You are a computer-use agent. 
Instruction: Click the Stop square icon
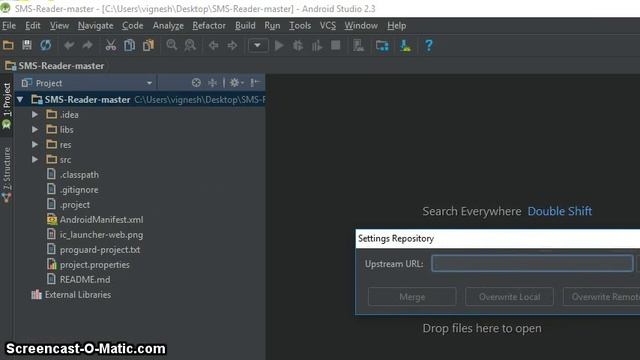(x=336, y=45)
